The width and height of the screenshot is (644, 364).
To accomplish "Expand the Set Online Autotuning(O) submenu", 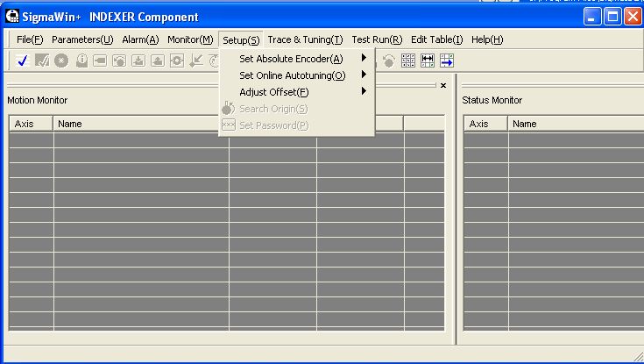I will 296,75.
